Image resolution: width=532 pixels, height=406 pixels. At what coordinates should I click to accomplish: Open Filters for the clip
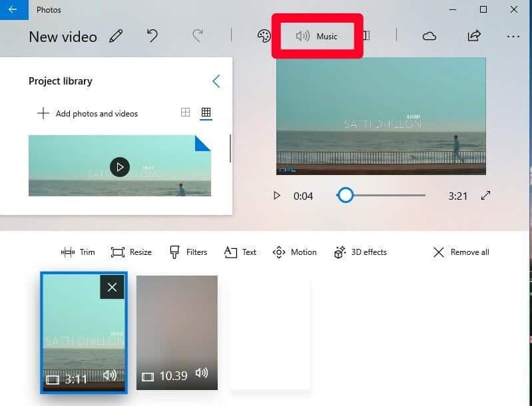(188, 252)
